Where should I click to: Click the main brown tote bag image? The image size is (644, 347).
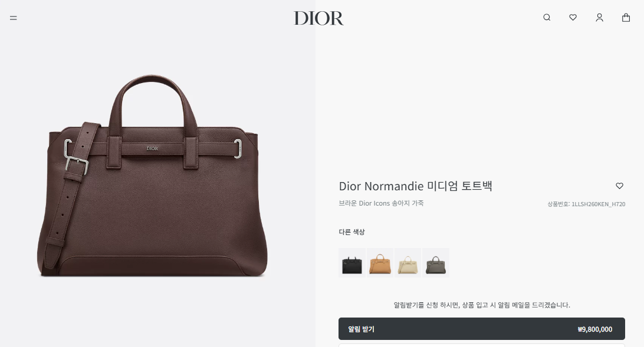(x=152, y=176)
